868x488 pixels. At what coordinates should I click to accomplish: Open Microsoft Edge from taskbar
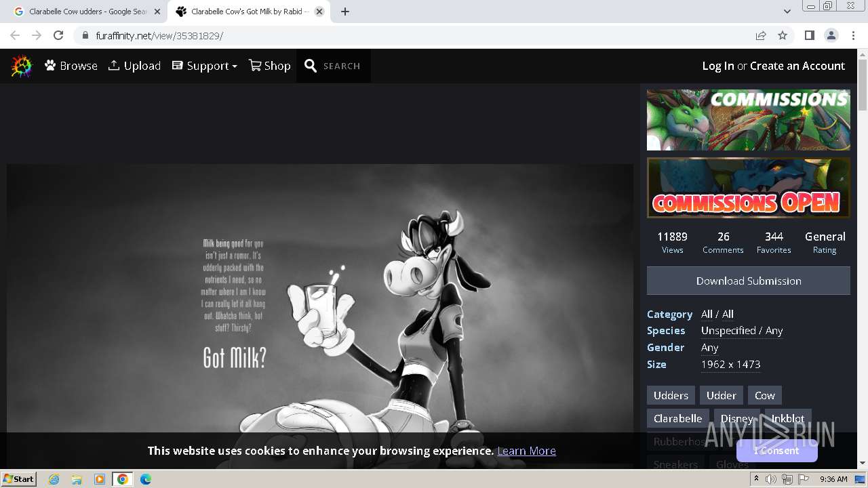click(x=146, y=479)
